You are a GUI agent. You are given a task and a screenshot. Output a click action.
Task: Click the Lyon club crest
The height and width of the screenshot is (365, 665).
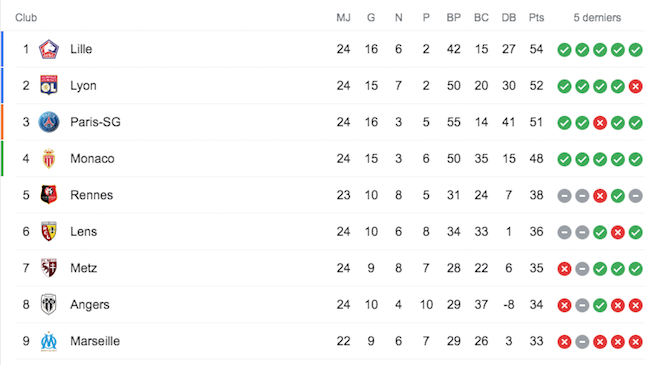49,85
